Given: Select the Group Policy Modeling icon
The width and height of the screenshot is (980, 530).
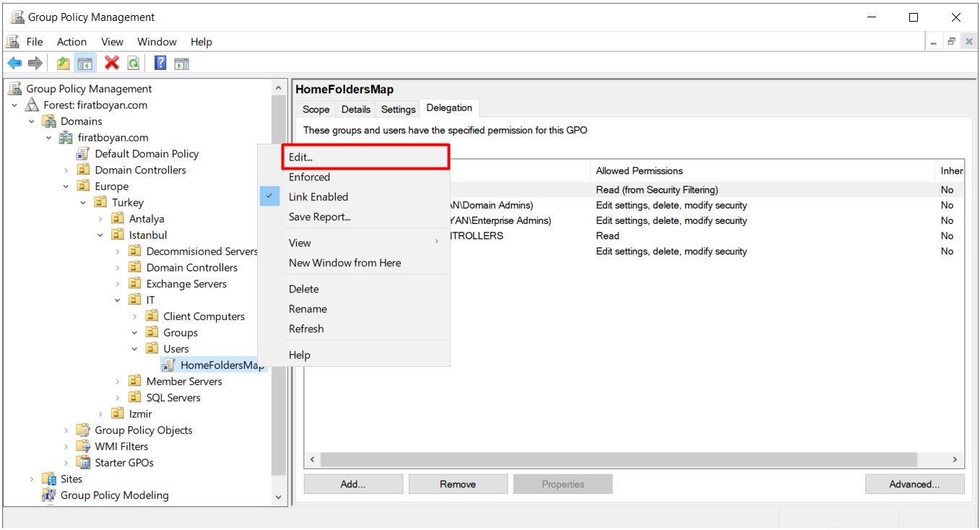Looking at the screenshot, I should click(50, 495).
